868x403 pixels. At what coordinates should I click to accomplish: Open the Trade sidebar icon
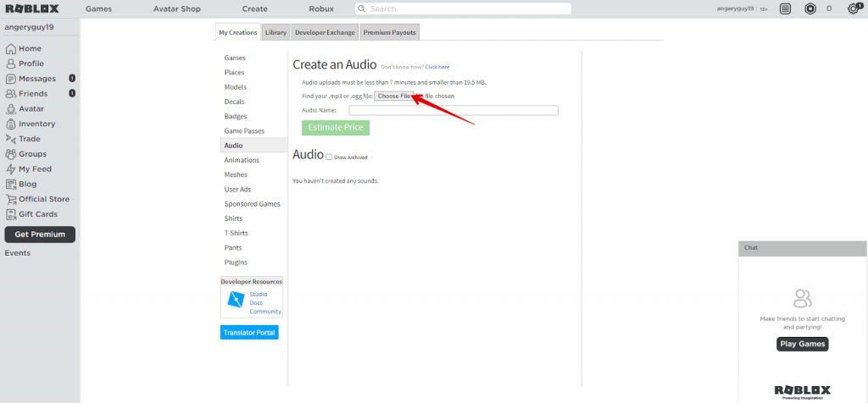(x=10, y=139)
